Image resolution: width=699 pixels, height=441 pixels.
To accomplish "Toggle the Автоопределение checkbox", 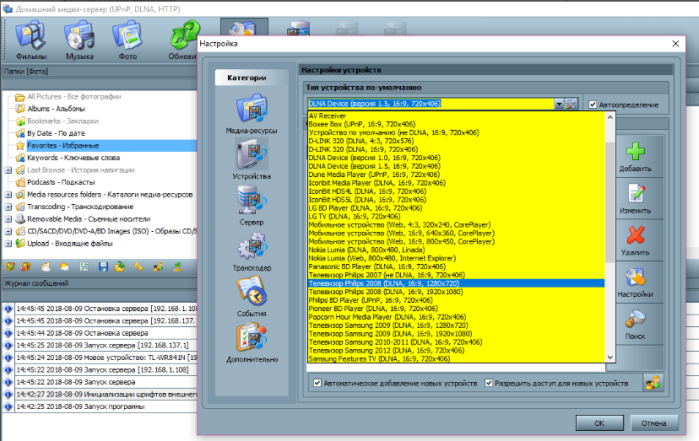I will [592, 105].
